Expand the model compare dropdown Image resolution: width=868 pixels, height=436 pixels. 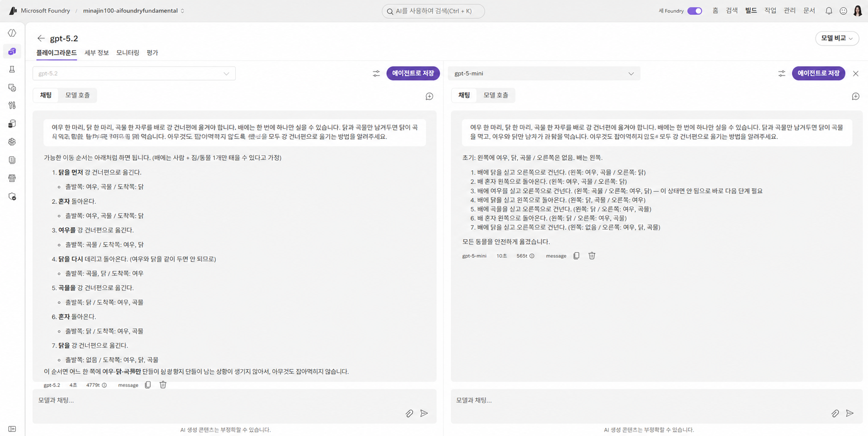[837, 38]
